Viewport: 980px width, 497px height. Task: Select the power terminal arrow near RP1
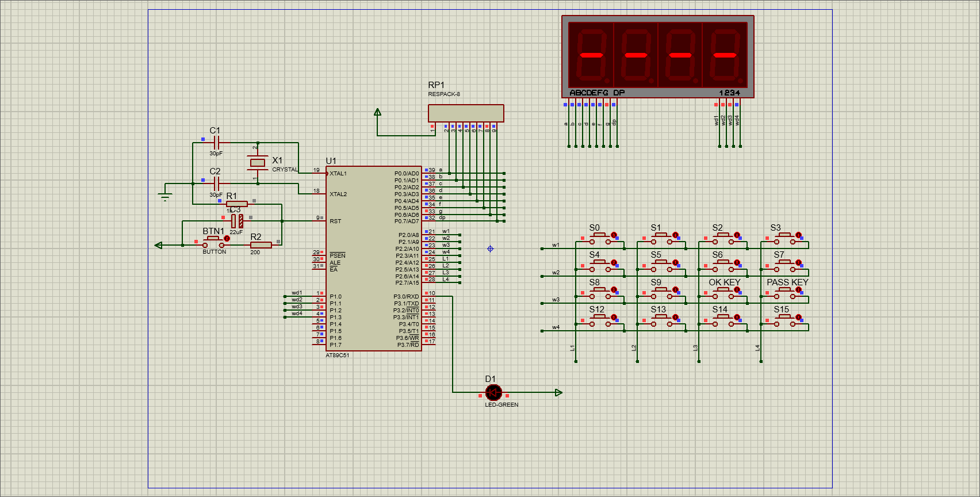tap(377, 112)
